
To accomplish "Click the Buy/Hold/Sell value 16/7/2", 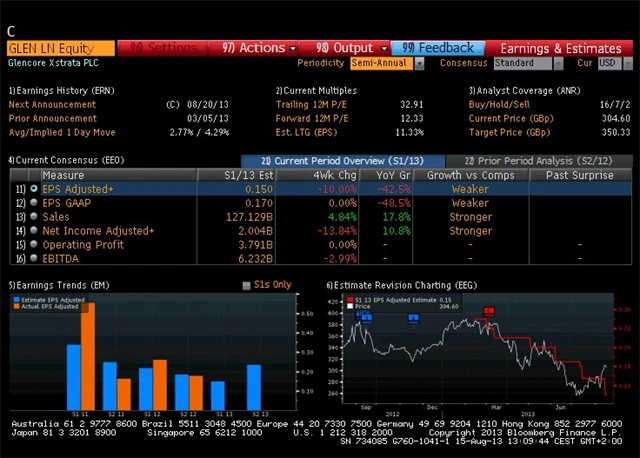I will (615, 104).
